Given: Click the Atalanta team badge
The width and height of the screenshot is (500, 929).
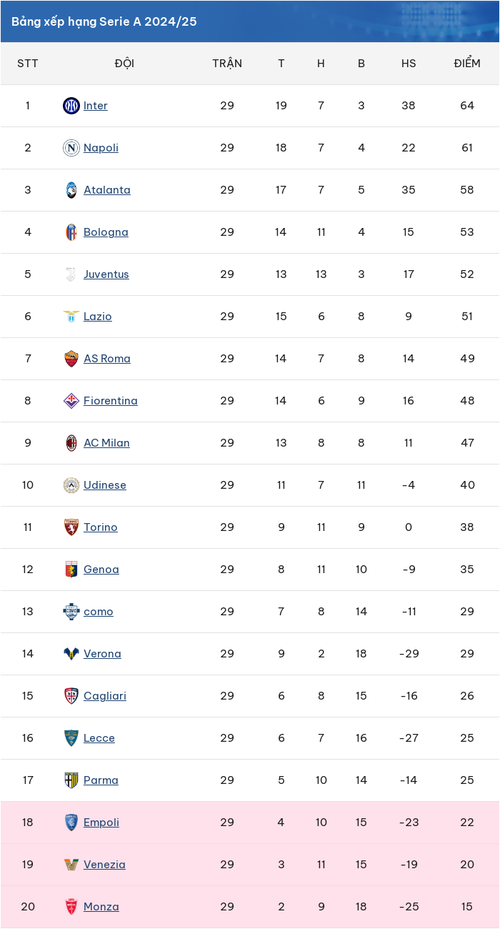Looking at the screenshot, I should (71, 190).
